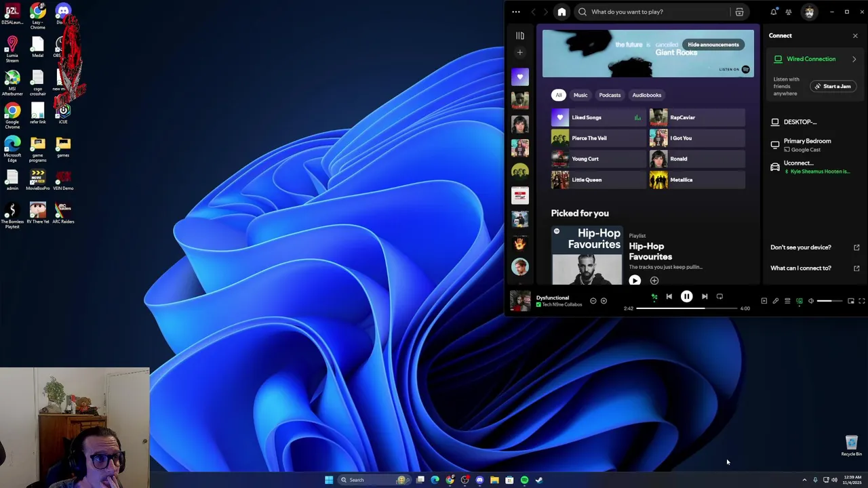
Task: Open the Pierce The Veil tile
Action: tap(598, 138)
